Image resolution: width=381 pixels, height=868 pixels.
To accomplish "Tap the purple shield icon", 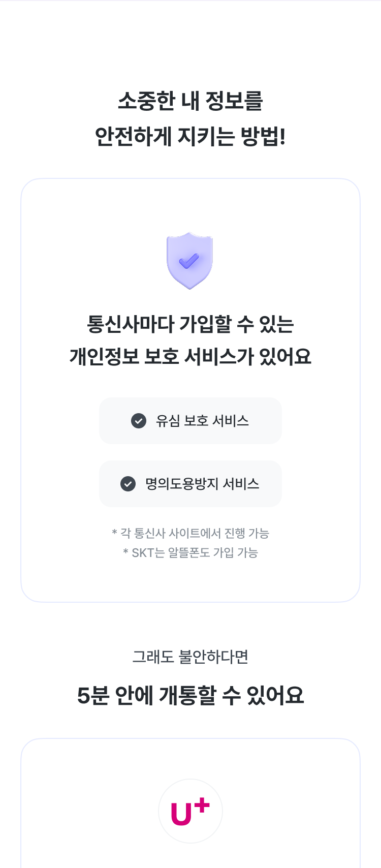I will pyautogui.click(x=189, y=261).
